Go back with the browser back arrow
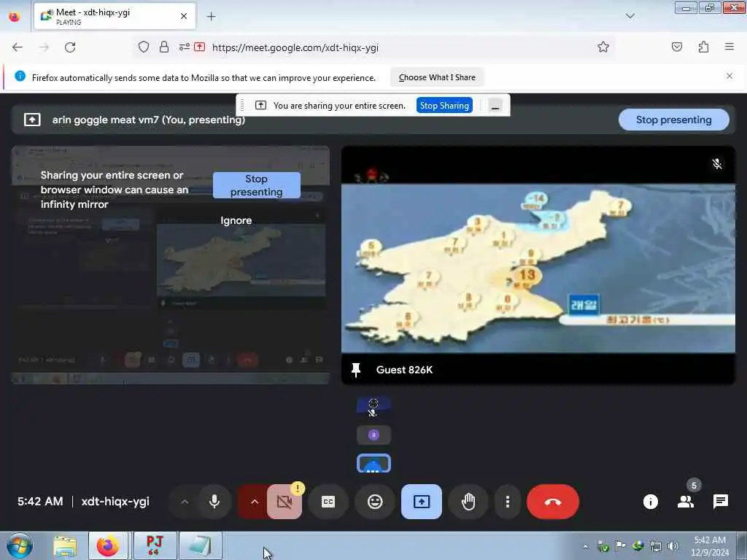Screen dimensions: 747x560 (18, 47)
